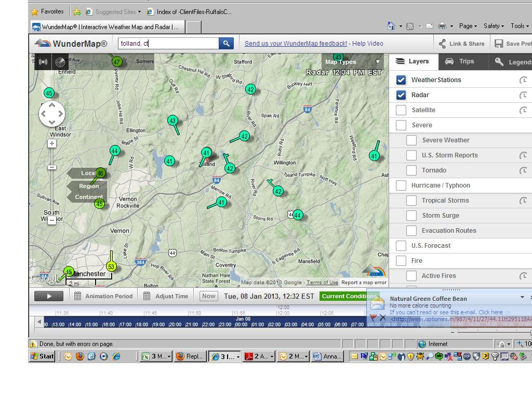The image size is (532, 399).
Task: Click the 18:00 mark on the timeline
Action: (142, 325)
